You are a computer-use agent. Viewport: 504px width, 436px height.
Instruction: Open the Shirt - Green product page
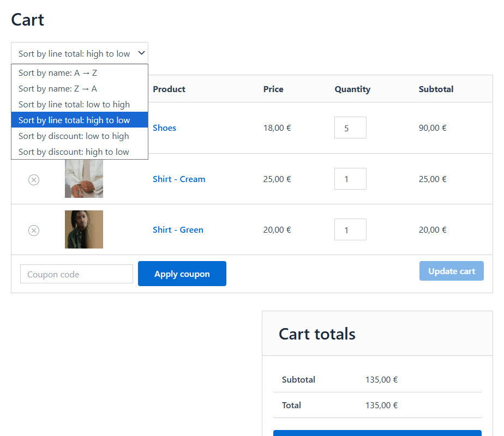178,229
